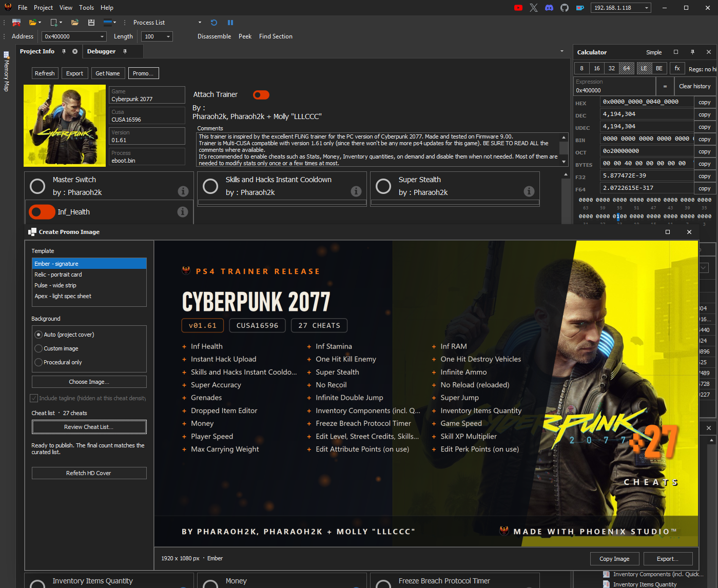
Task: Click the Ko-fi donation cup icon
Action: coord(580,8)
